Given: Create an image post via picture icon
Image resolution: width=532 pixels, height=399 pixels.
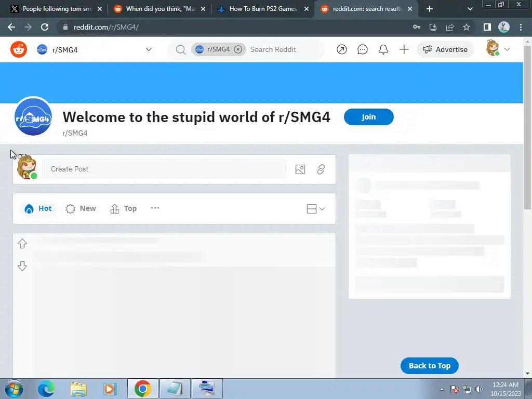Looking at the screenshot, I should 300,169.
